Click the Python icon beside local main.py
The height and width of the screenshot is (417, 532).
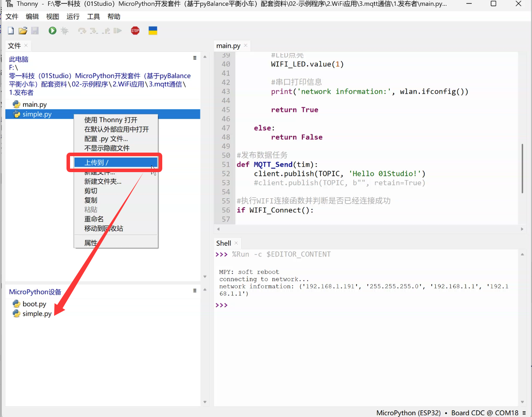(x=16, y=104)
